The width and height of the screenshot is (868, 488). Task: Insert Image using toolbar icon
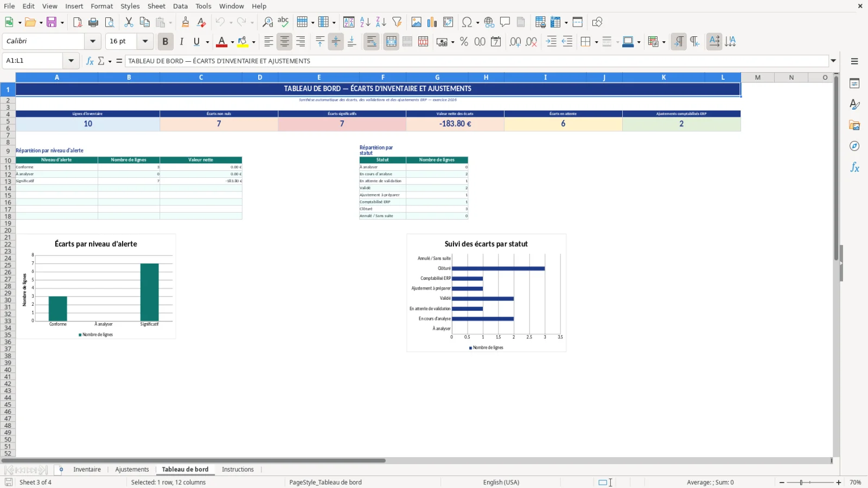point(416,22)
